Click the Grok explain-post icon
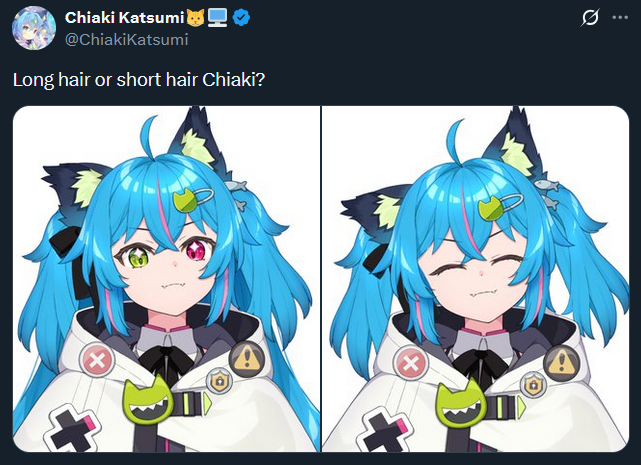Screen dimensions: 641x465 point(590,18)
